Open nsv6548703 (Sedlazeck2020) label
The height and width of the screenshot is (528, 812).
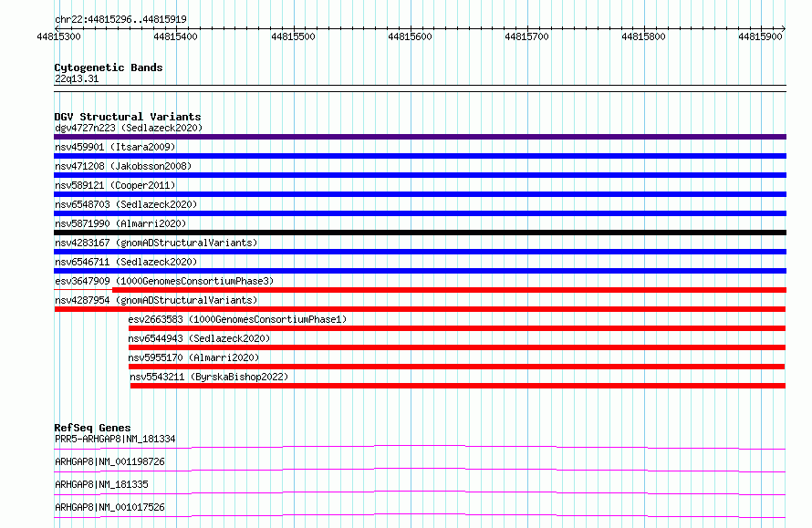point(126,204)
